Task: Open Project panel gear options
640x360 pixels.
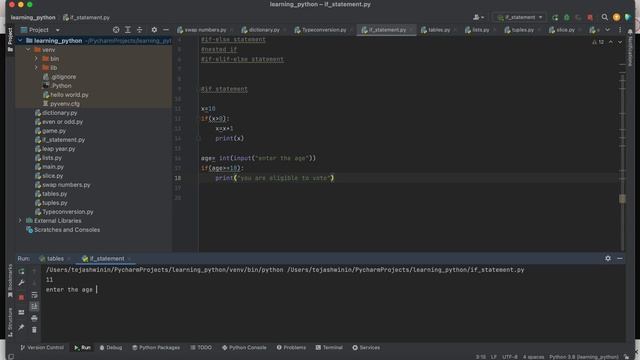Action: click(154, 30)
